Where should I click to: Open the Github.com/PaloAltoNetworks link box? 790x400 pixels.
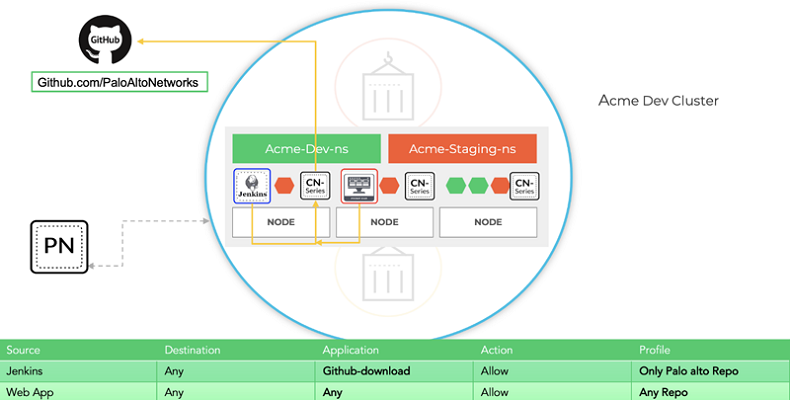click(119, 82)
